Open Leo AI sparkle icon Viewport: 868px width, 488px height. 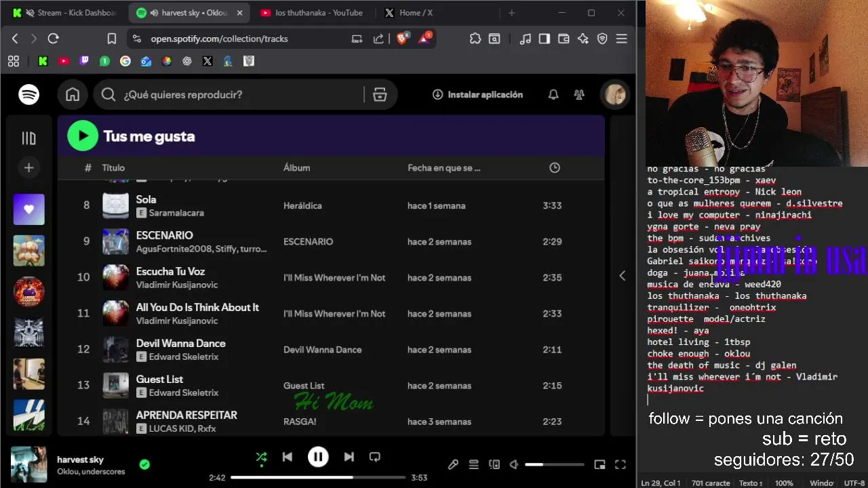click(x=583, y=39)
